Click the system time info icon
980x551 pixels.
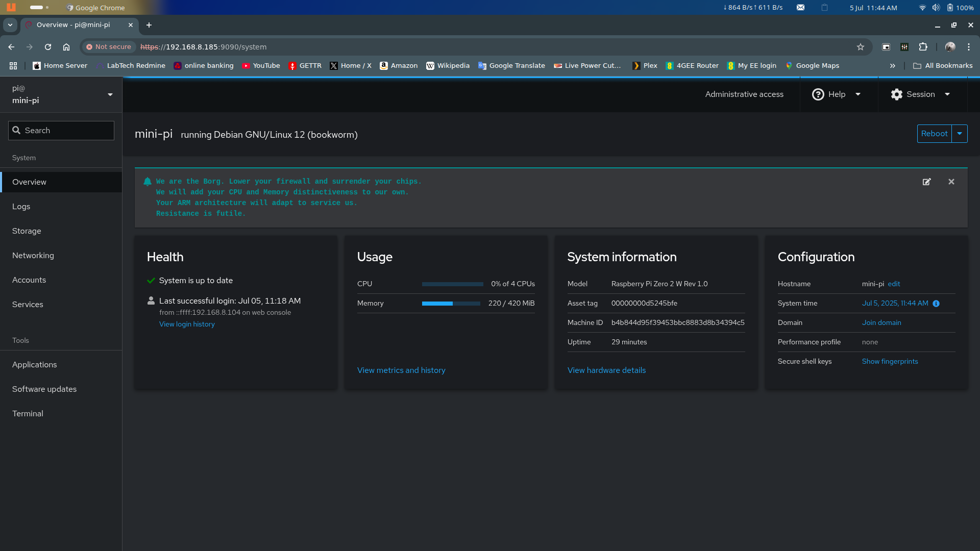[x=936, y=304]
